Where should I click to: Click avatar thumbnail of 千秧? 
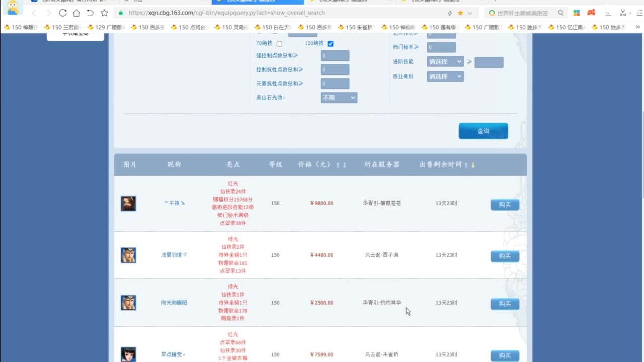128,203
